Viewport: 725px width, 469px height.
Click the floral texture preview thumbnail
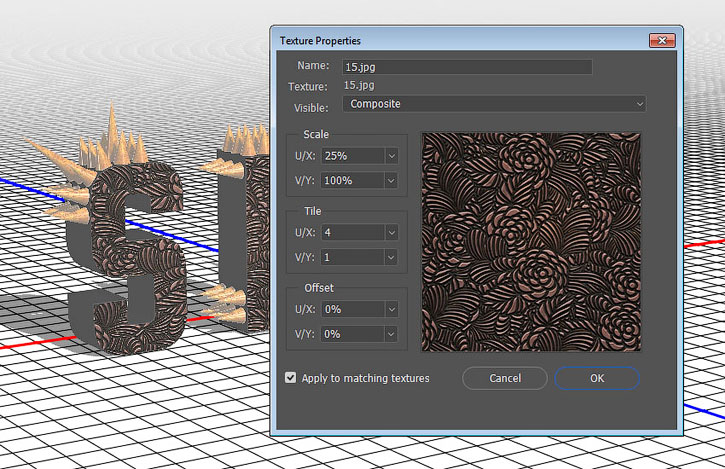tap(531, 242)
